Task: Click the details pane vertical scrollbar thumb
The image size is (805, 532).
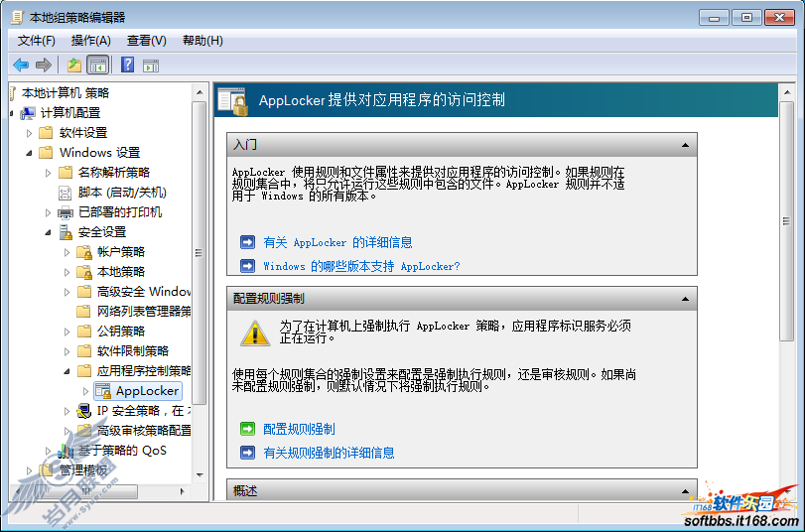Action: pyautogui.click(x=786, y=221)
